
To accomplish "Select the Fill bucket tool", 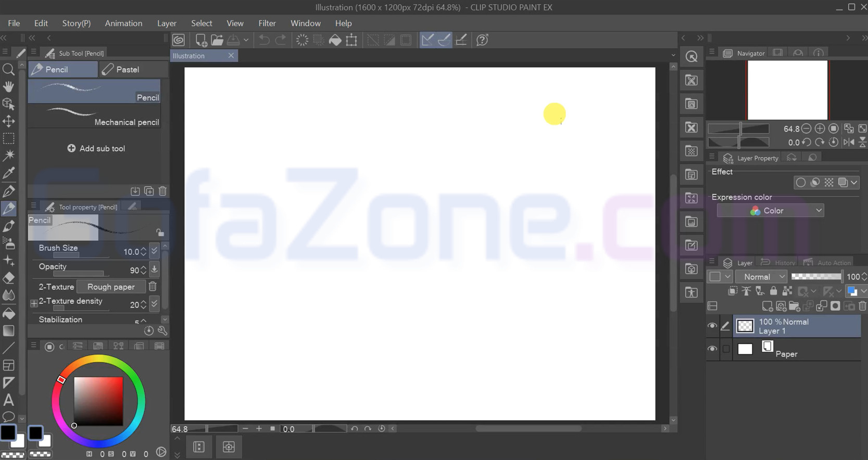I will [x=8, y=313].
